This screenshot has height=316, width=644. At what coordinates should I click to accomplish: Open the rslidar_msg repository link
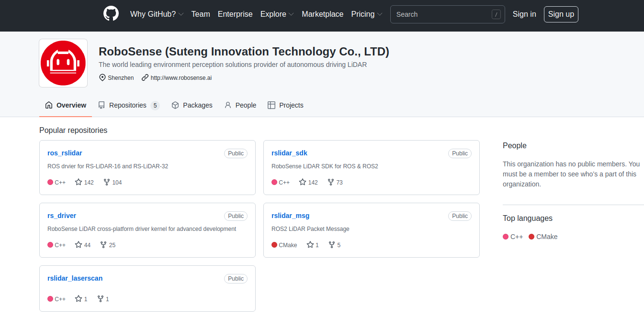290,216
